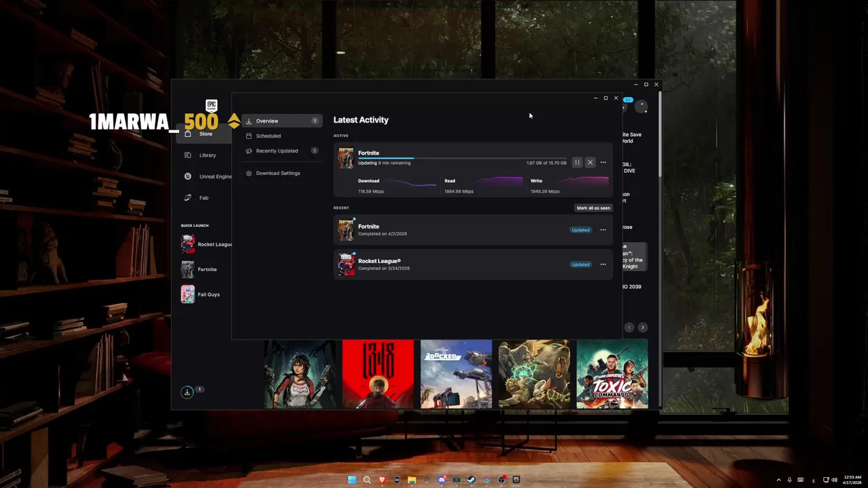Open Download Settings
Image resolution: width=868 pixels, height=488 pixels.
click(x=281, y=173)
